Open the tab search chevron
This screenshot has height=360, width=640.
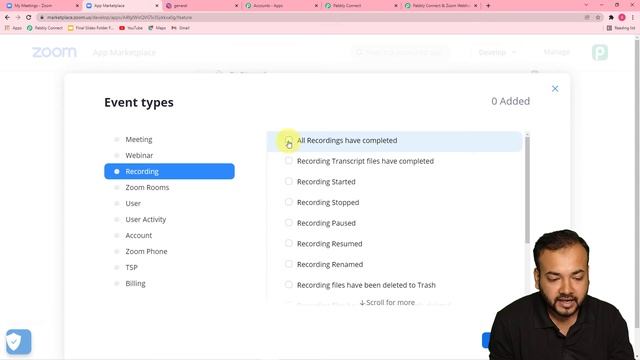click(587, 5)
